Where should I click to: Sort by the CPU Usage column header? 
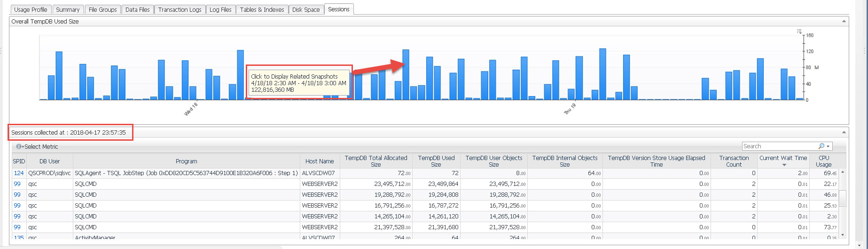(823, 161)
